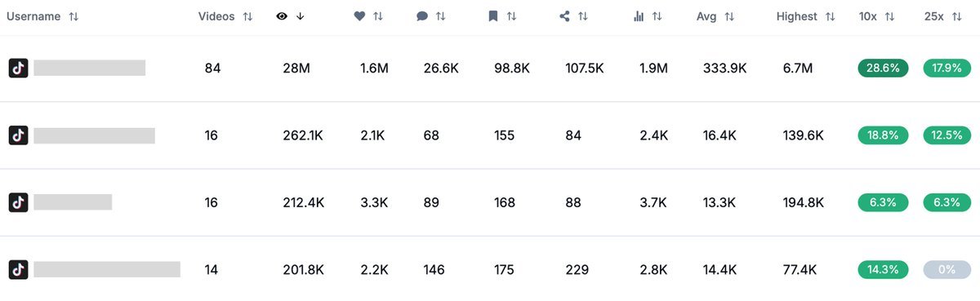Toggle the descending arrow beside the eye icon
This screenshot has width=980, height=301.
point(301,16)
